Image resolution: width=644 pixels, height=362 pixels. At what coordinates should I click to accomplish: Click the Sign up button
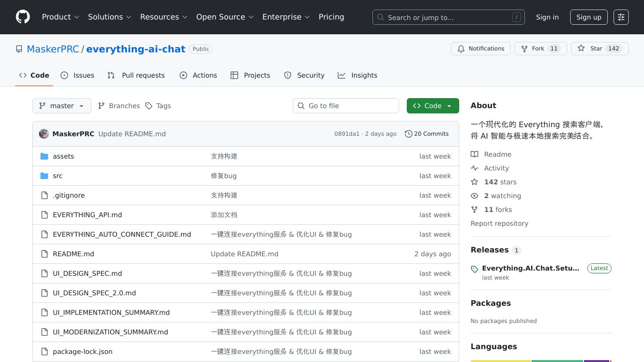coord(589,17)
